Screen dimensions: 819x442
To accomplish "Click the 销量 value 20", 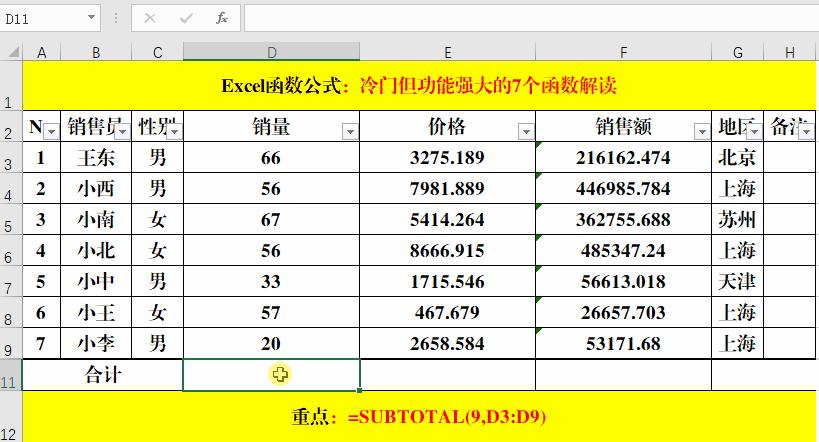I will tap(272, 343).
